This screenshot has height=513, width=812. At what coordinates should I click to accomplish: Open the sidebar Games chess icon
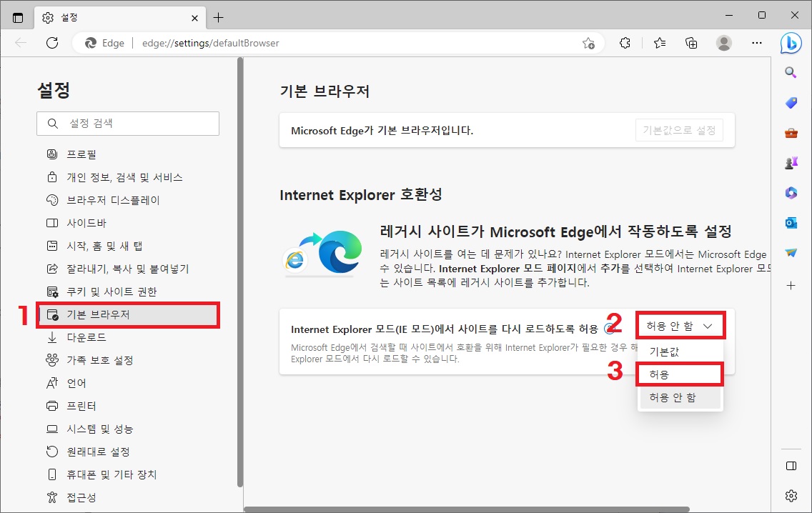click(x=791, y=163)
